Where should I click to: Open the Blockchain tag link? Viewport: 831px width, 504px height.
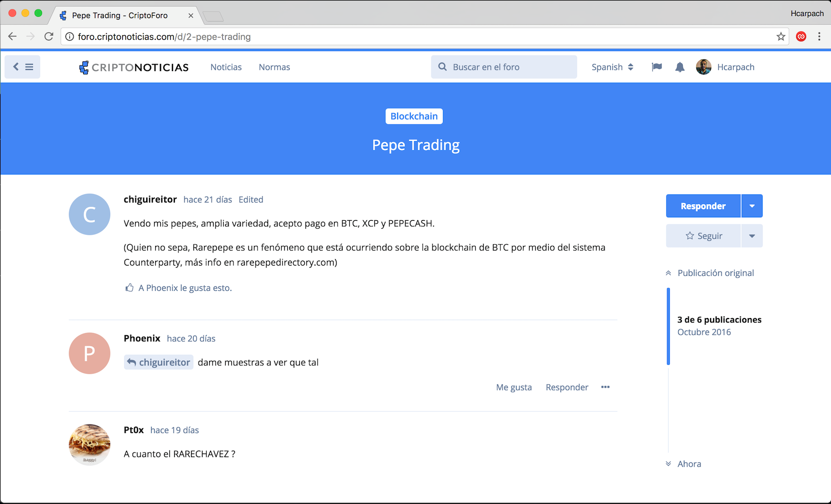tap(414, 116)
